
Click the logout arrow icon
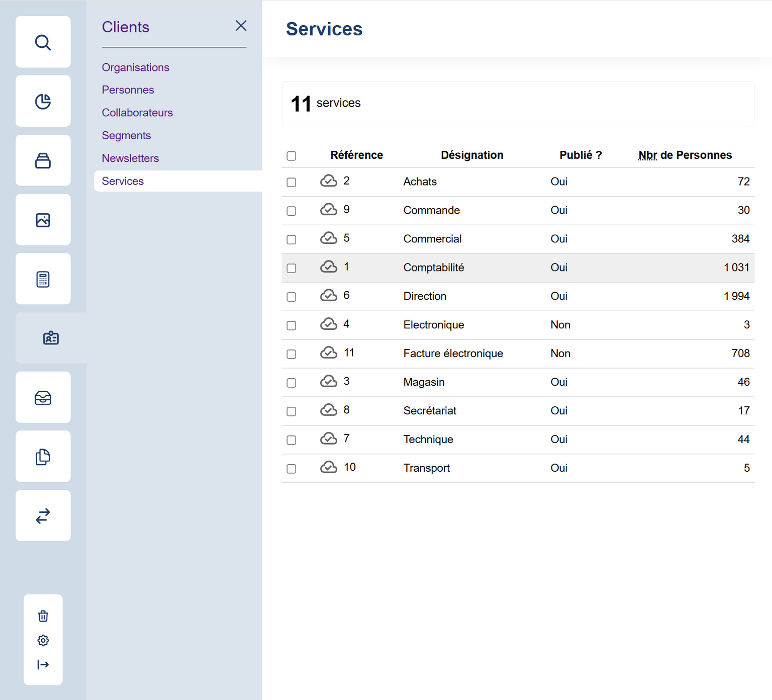43,665
